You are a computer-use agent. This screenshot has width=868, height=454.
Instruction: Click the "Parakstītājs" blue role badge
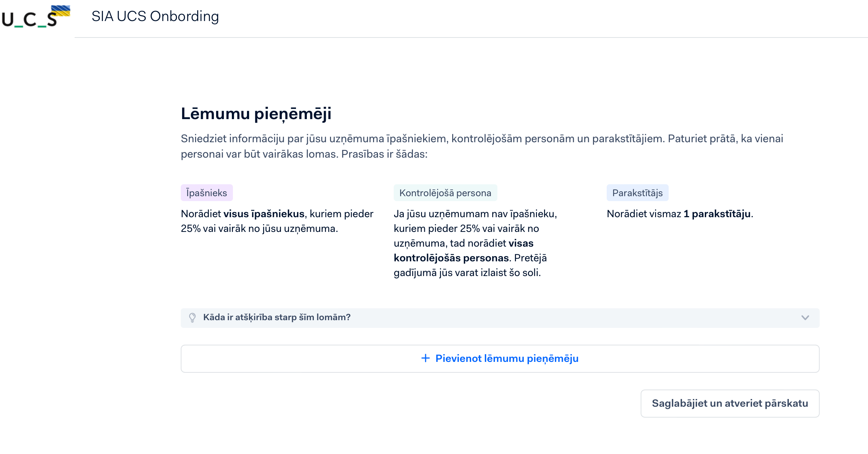tap(637, 193)
